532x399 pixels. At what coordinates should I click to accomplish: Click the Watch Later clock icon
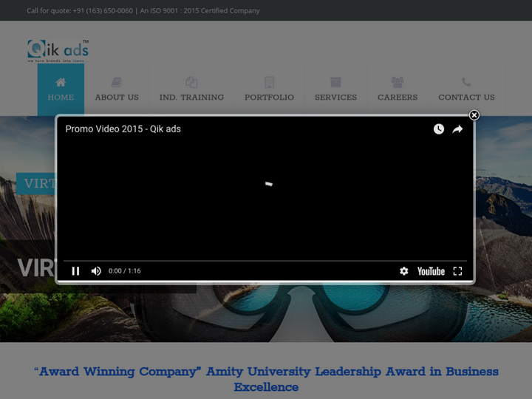[x=438, y=129]
